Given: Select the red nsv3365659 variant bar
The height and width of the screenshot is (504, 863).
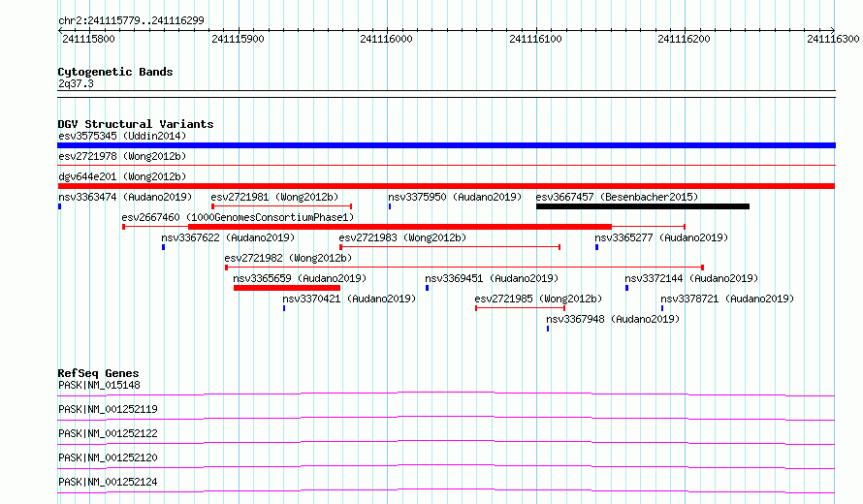Looking at the screenshot, I should click(x=287, y=288).
